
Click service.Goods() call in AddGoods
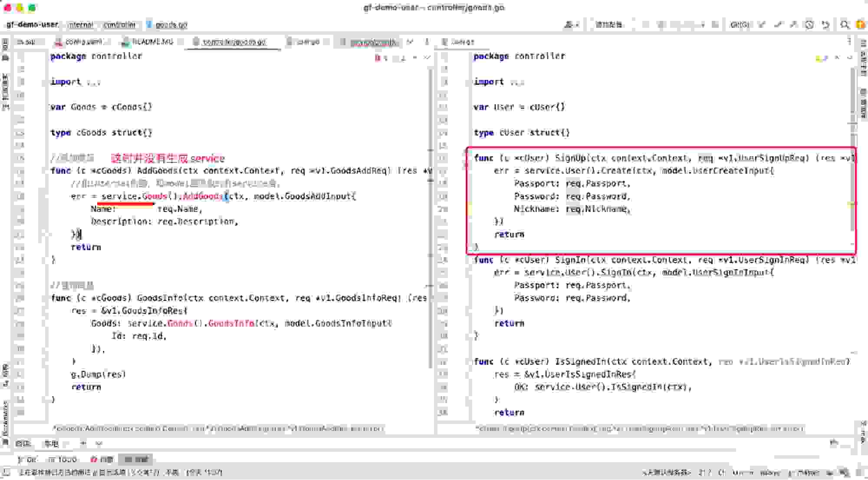pyautogui.click(x=140, y=196)
